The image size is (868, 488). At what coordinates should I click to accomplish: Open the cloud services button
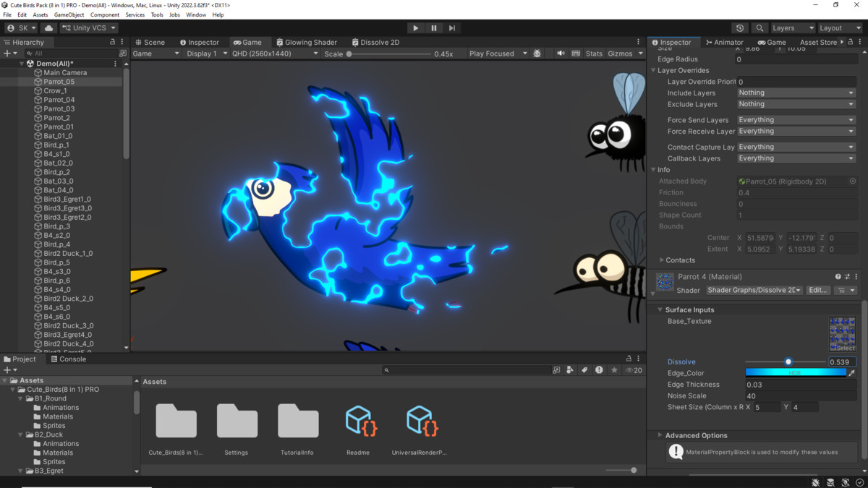click(x=49, y=28)
